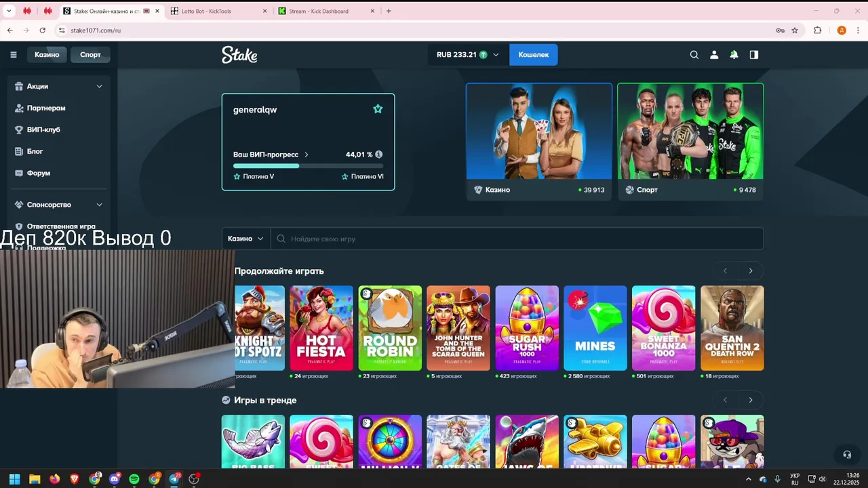Open Spotify from taskbar
The image size is (868, 488).
134,479
